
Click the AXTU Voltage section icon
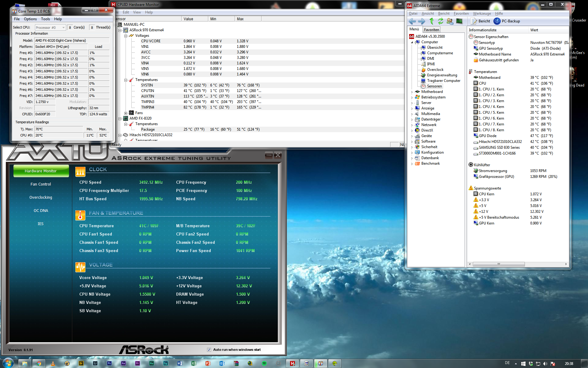pyautogui.click(x=80, y=267)
